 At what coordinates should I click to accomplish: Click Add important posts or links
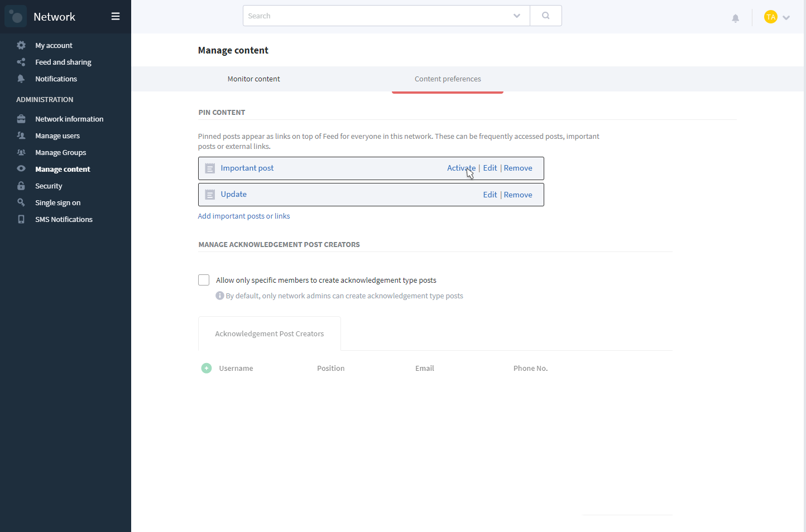coord(244,216)
